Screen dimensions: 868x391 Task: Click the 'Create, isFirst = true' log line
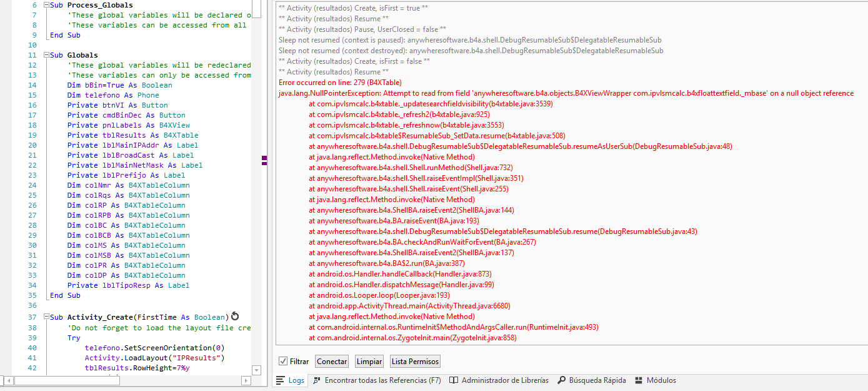[353, 8]
